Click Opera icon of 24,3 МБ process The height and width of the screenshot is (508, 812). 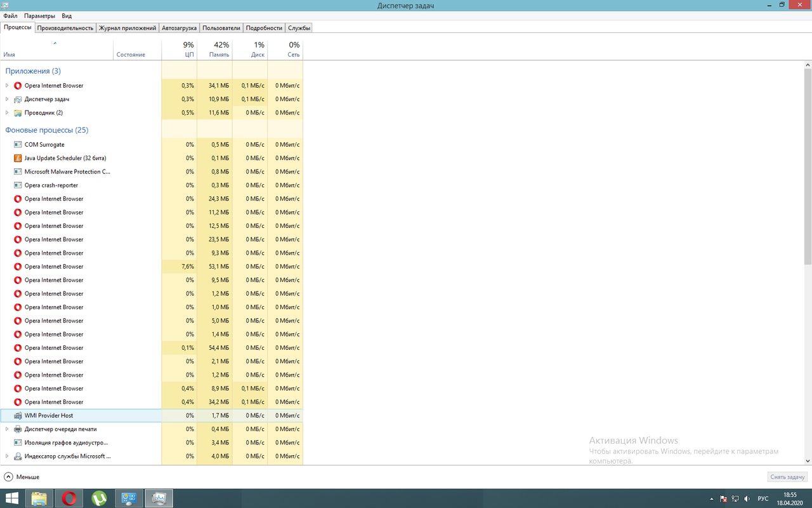click(18, 199)
